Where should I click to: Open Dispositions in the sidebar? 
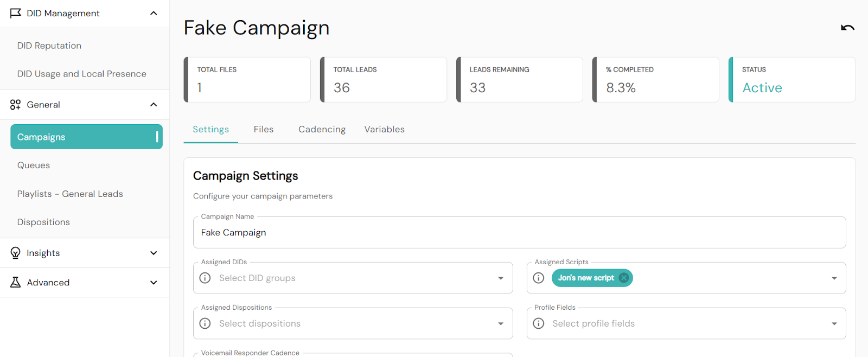tap(43, 222)
